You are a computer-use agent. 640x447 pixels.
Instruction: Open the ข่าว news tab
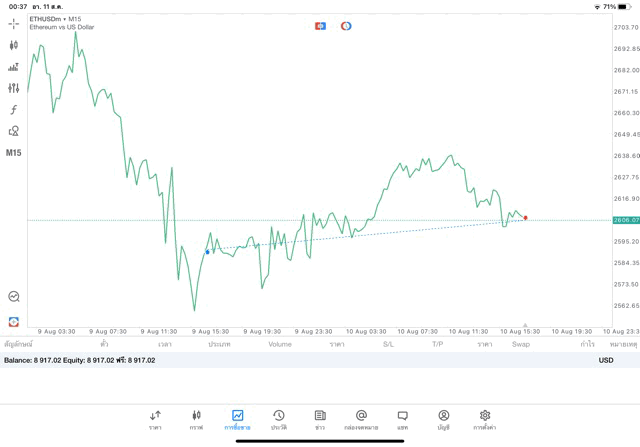tap(320, 419)
